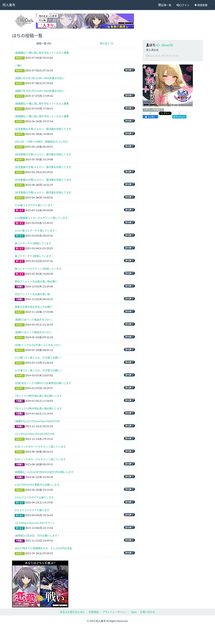The width and height of the screenshot is (215, 644).
Task: Select the 投稿一覧 (40) tab
Action: tap(44, 43)
